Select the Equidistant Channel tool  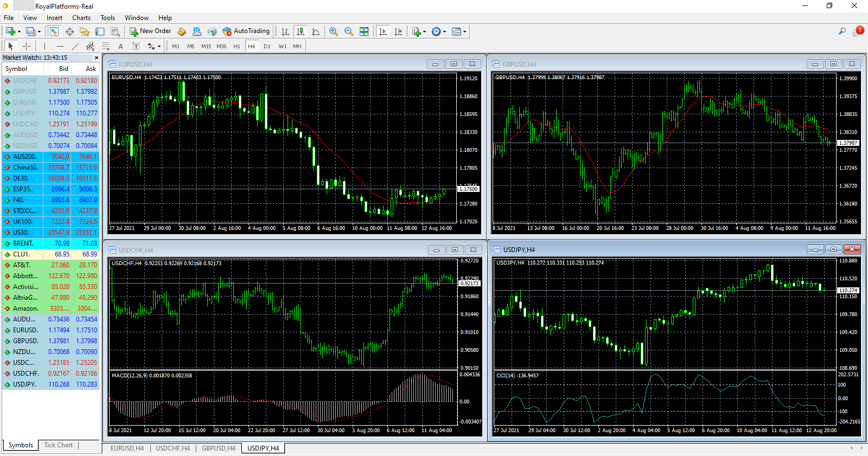click(91, 46)
